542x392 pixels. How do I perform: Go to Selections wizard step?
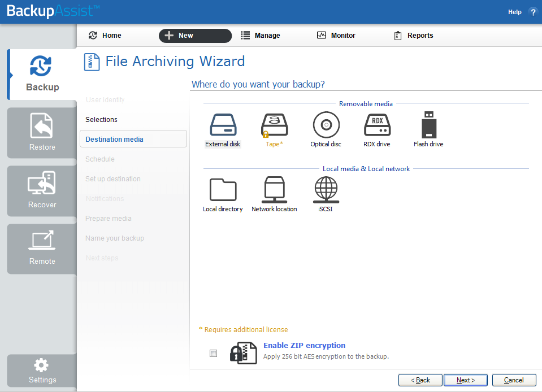click(101, 120)
